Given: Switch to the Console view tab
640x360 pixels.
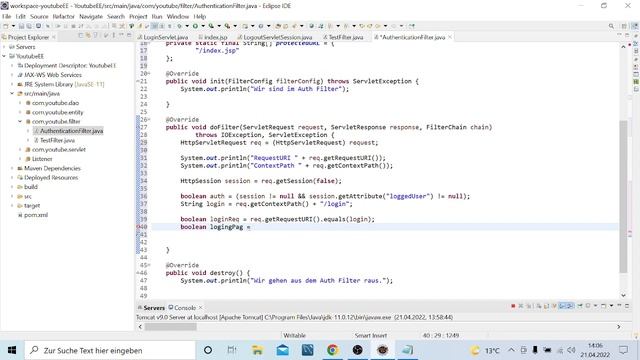Looking at the screenshot, I should click(x=182, y=308).
